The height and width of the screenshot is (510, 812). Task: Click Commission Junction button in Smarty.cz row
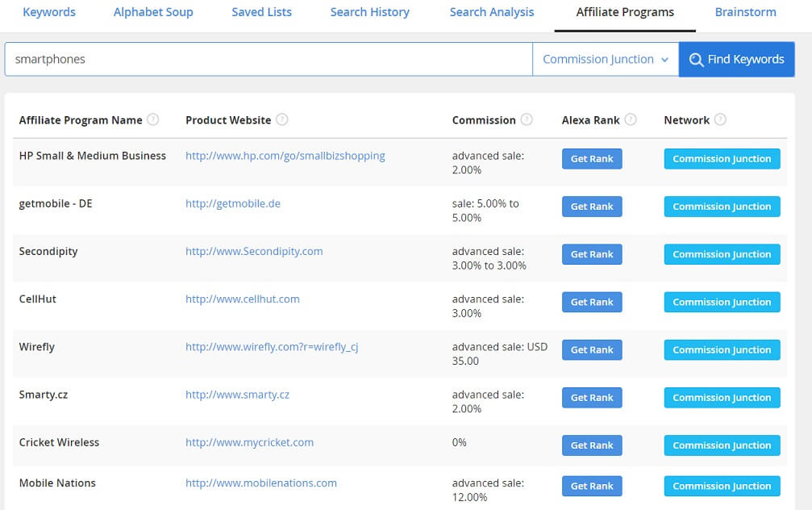(x=722, y=398)
